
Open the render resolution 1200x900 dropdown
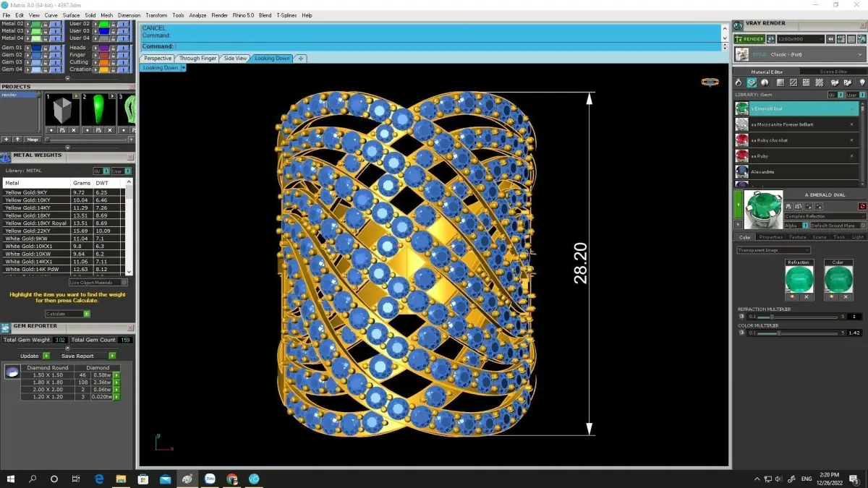(801, 39)
